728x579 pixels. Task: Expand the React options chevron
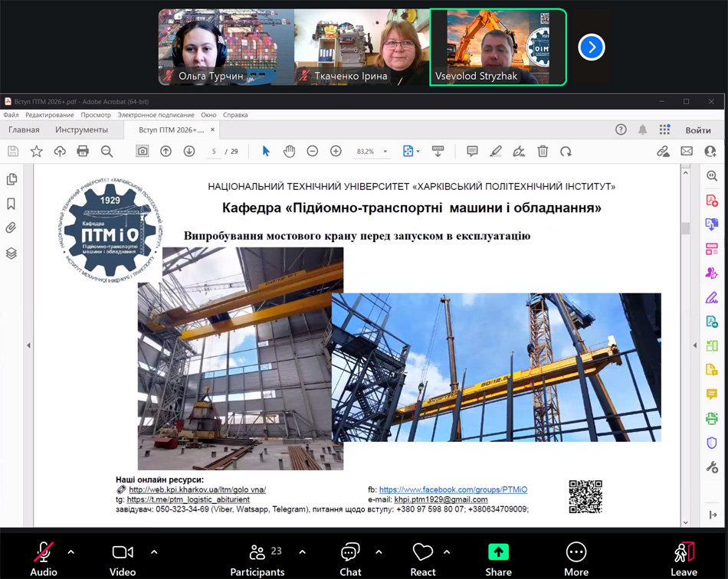[x=447, y=551]
